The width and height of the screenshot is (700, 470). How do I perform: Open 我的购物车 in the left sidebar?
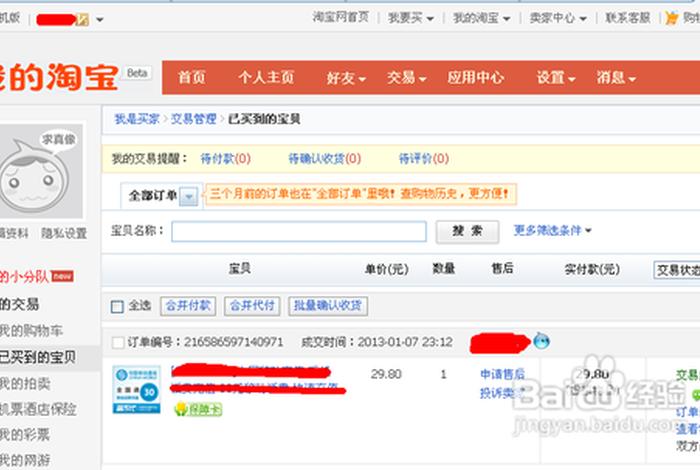pos(31,331)
